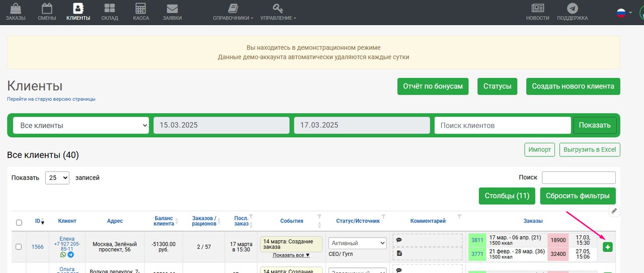This screenshot has height=273, width=644.
Task: Expand the Справочники dropdown menu
Action: pos(233,12)
